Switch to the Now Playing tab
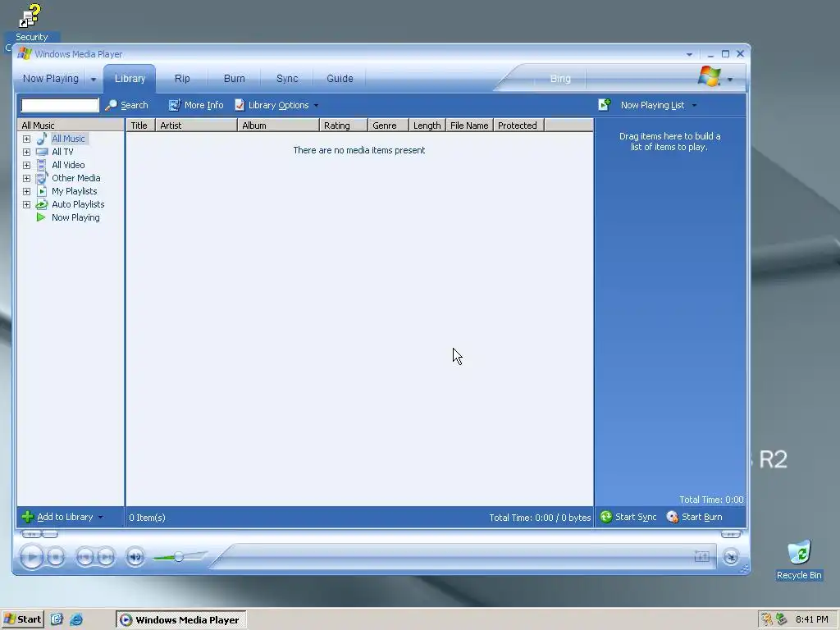Image resolution: width=840 pixels, height=630 pixels. coord(50,79)
